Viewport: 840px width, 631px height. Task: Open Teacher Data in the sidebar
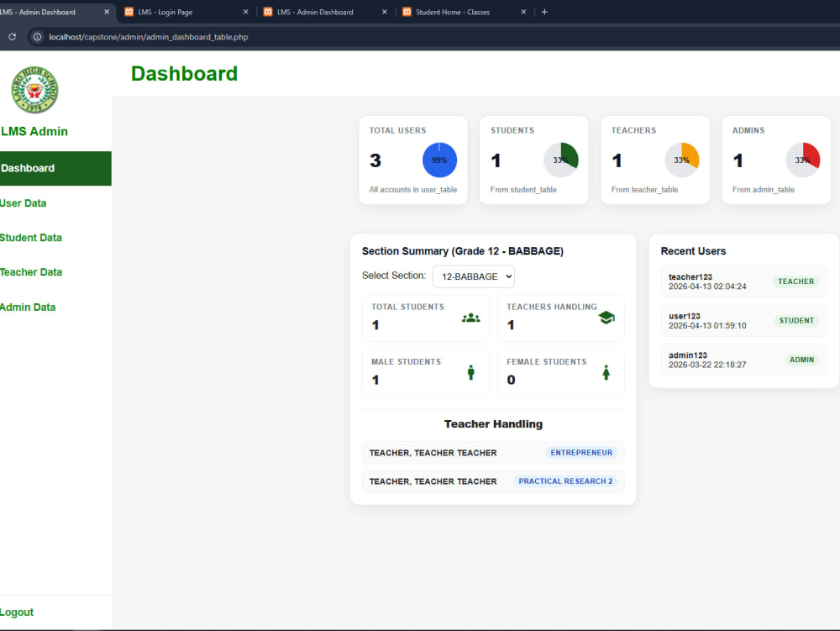click(x=55, y=272)
